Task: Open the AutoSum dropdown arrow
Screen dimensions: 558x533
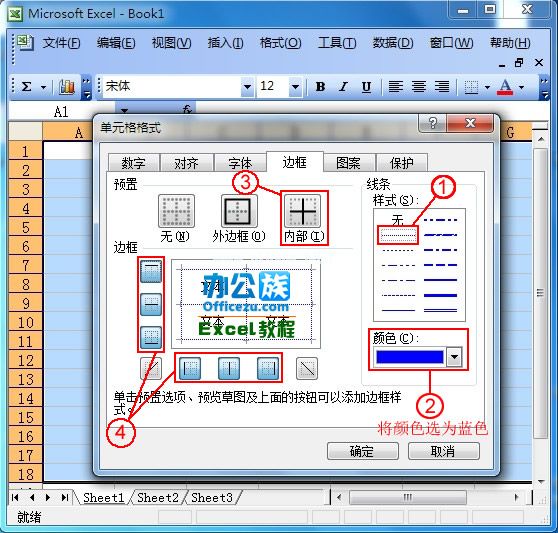Action: (x=43, y=87)
